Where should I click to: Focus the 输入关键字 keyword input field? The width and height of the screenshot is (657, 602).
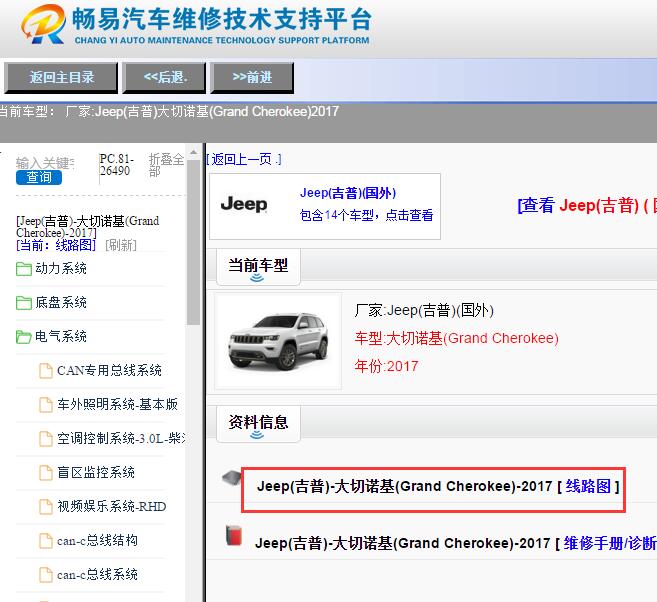click(x=45, y=163)
